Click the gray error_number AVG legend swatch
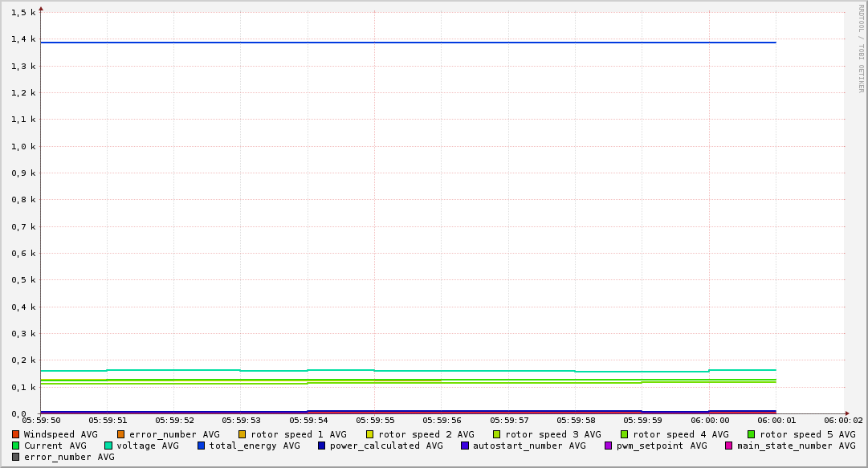This screenshot has width=868, height=468. tap(16, 457)
